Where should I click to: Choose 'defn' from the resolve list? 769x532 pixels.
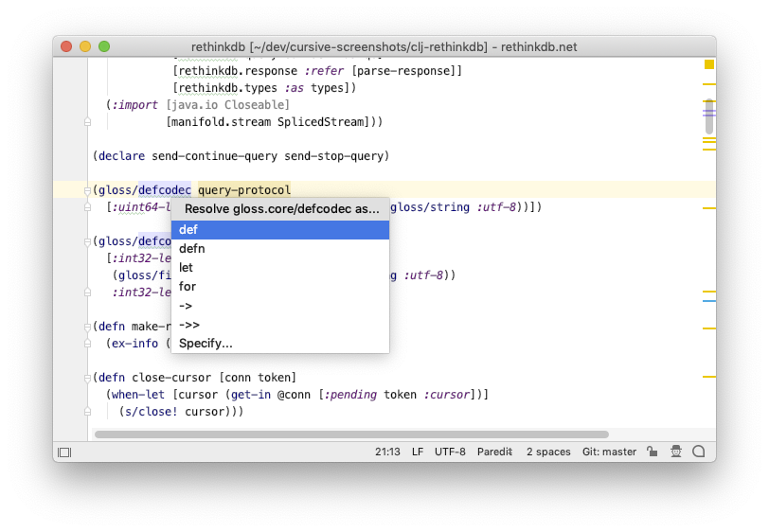click(280, 249)
